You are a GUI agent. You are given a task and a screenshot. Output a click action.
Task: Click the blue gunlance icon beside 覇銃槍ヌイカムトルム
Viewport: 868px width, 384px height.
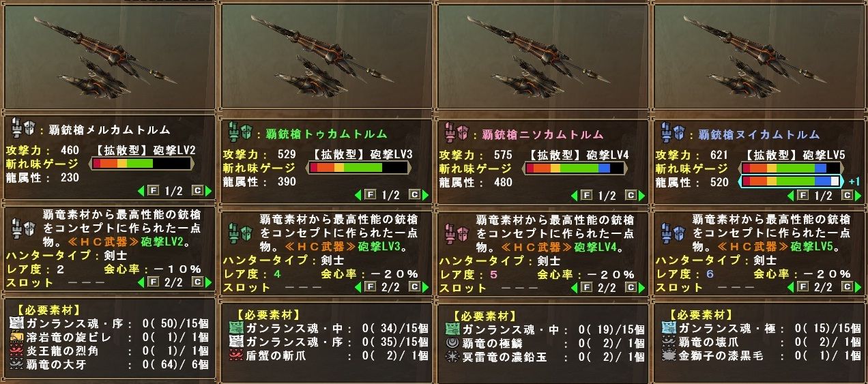coord(672,133)
